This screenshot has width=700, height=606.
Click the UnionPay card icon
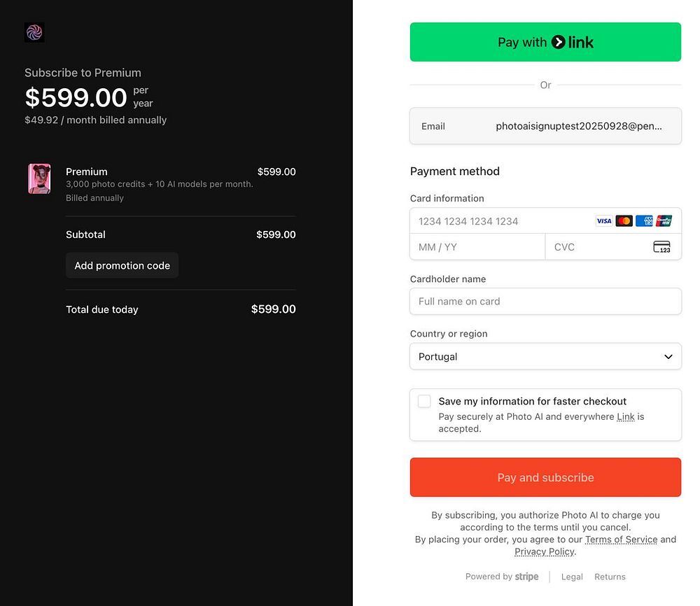(x=664, y=221)
